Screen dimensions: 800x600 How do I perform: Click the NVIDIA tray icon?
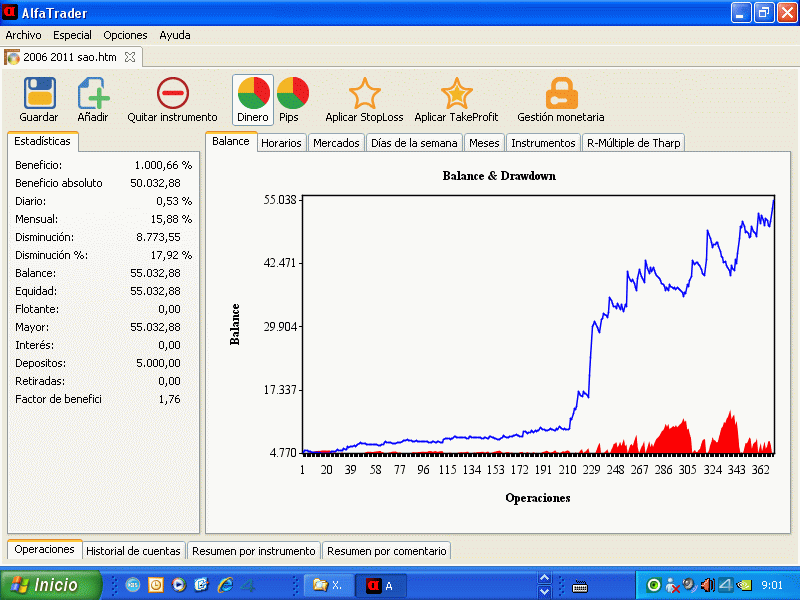click(x=744, y=585)
